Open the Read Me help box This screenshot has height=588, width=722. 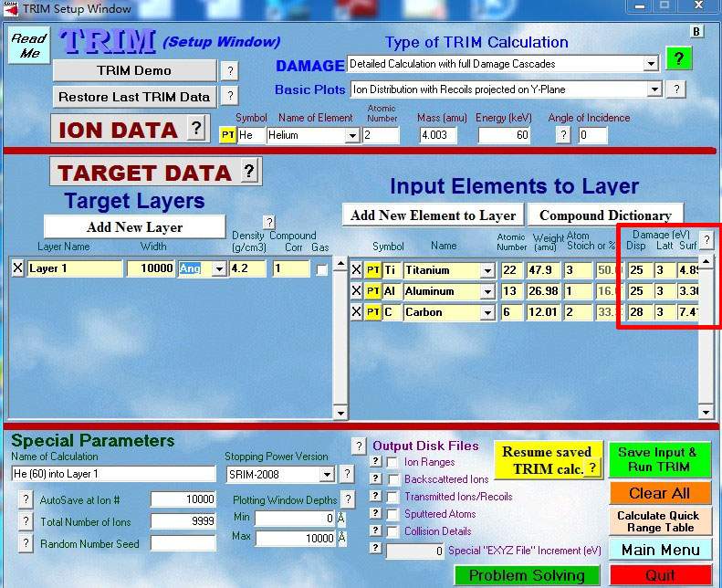29,45
